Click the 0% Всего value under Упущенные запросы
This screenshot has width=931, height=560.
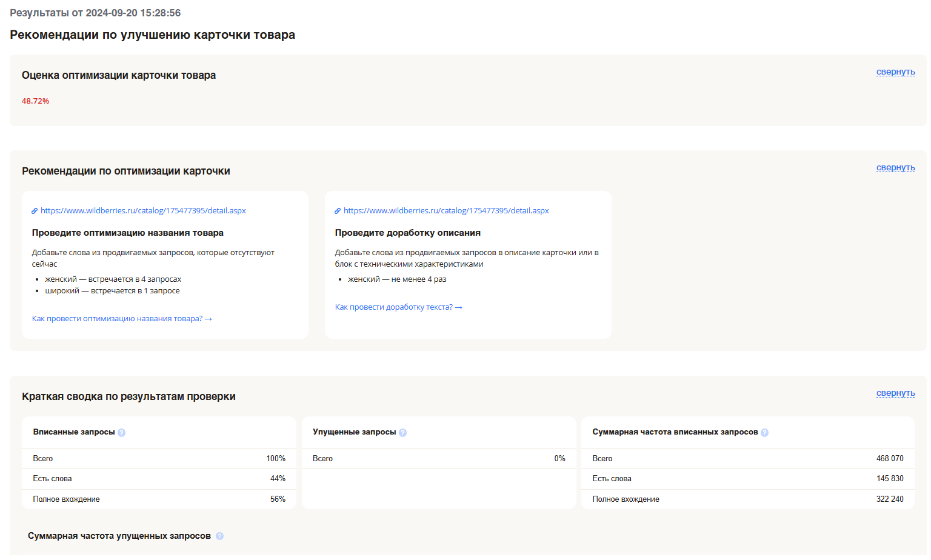click(x=559, y=459)
